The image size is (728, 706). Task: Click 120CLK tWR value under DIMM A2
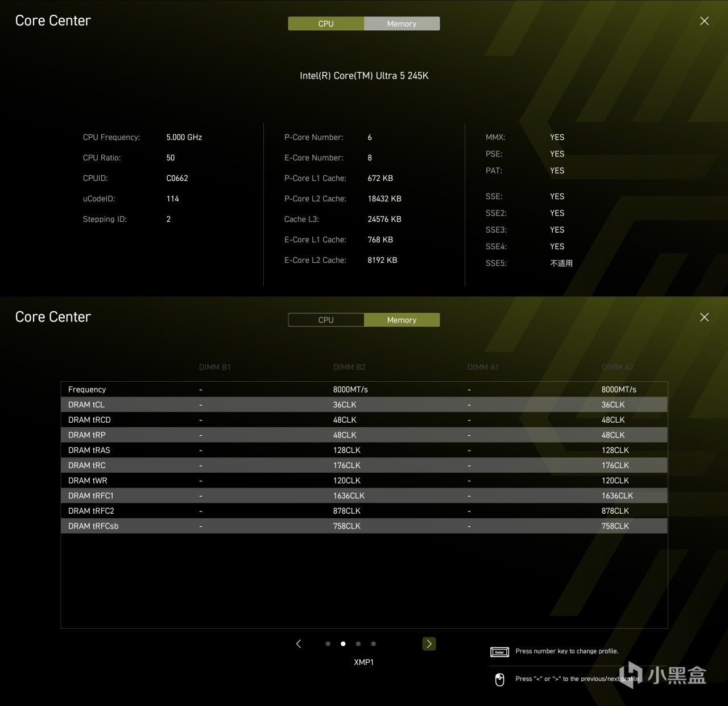615,481
